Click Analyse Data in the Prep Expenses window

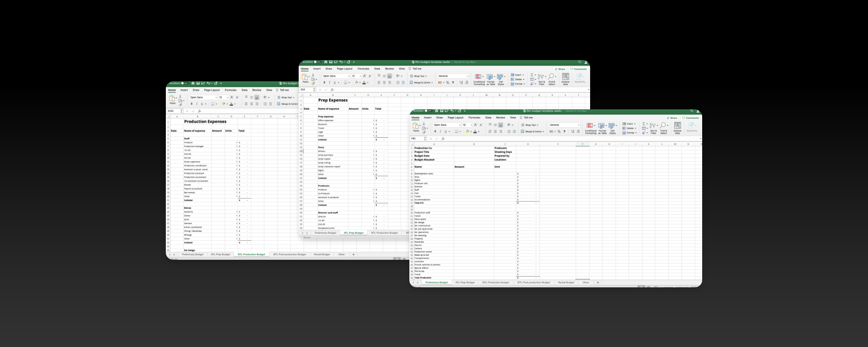565,80
